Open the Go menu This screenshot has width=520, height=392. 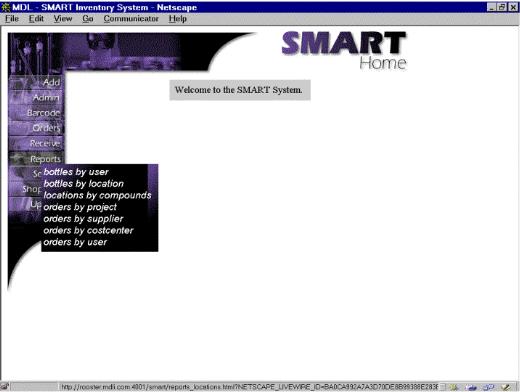point(88,19)
